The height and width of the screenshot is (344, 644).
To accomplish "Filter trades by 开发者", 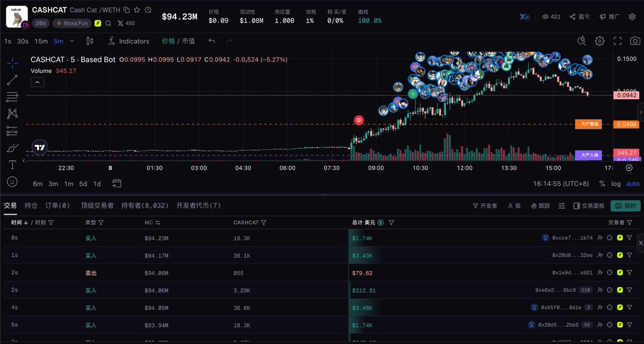I will coord(485,206).
